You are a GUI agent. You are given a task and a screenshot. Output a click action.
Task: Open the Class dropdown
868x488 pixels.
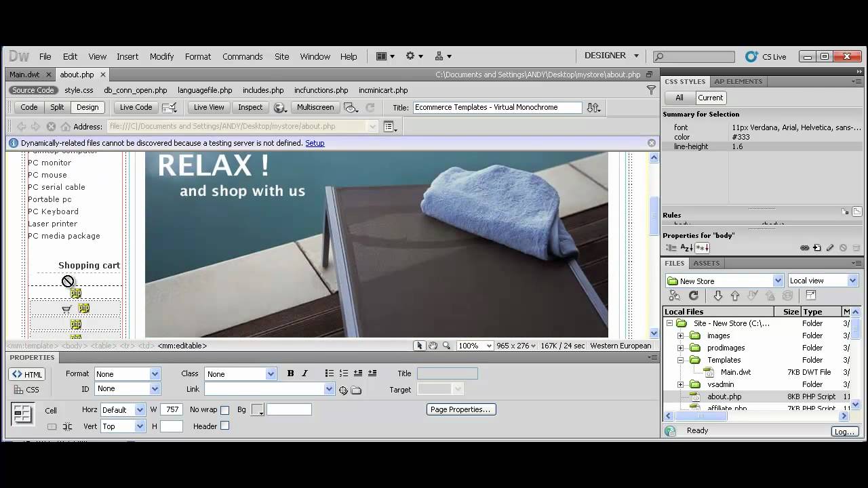[241, 373]
